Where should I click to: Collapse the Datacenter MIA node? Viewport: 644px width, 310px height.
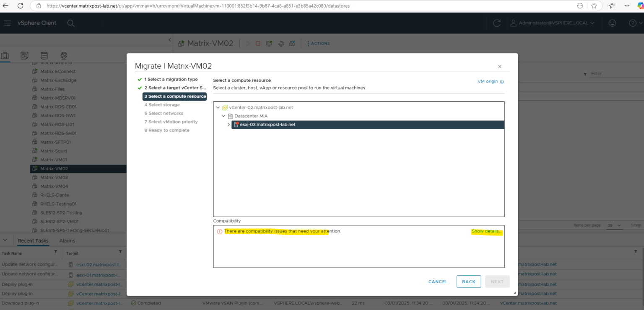coord(223,116)
